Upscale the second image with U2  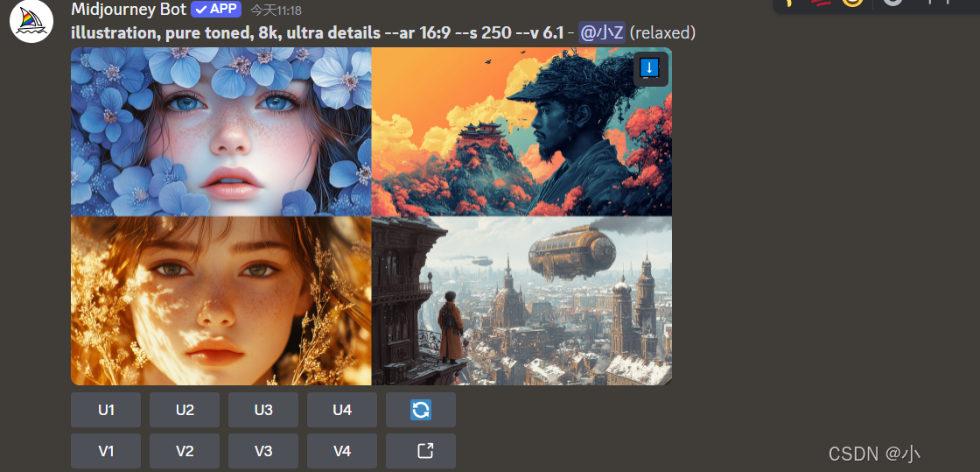click(x=185, y=410)
